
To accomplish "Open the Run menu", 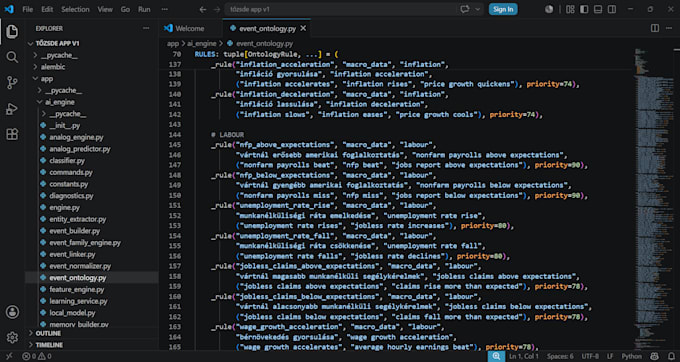I will [144, 9].
